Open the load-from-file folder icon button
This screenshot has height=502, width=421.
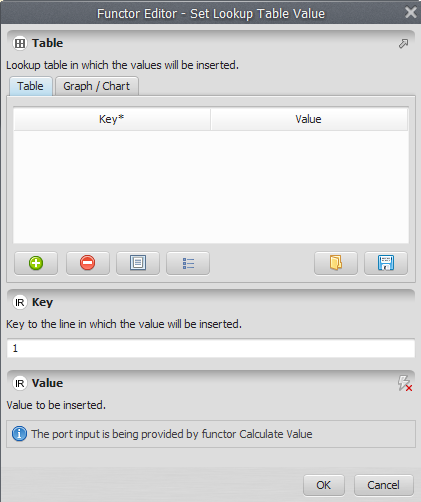(x=336, y=263)
